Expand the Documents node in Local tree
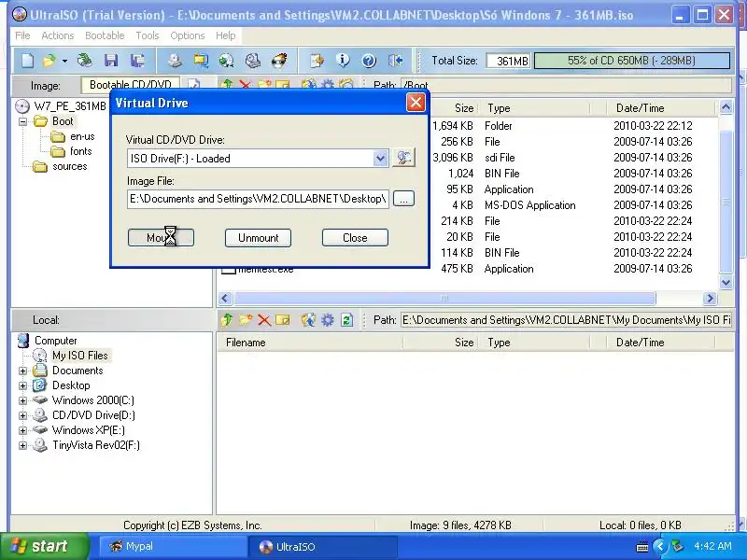This screenshot has height=560, width=747. point(22,371)
